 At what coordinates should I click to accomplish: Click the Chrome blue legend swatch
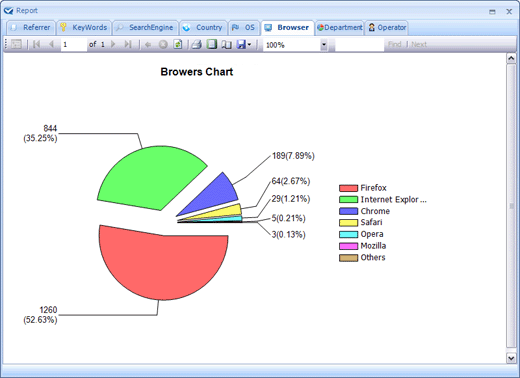coord(348,211)
